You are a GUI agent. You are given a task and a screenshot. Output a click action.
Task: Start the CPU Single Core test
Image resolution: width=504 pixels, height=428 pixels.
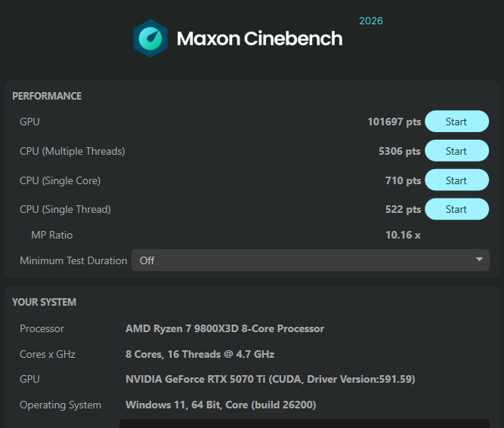[456, 180]
